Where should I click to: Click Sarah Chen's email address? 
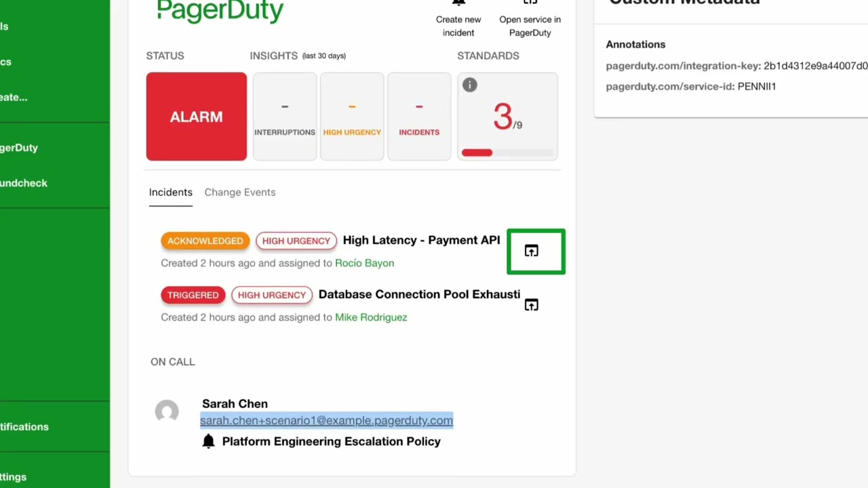pyautogui.click(x=326, y=420)
